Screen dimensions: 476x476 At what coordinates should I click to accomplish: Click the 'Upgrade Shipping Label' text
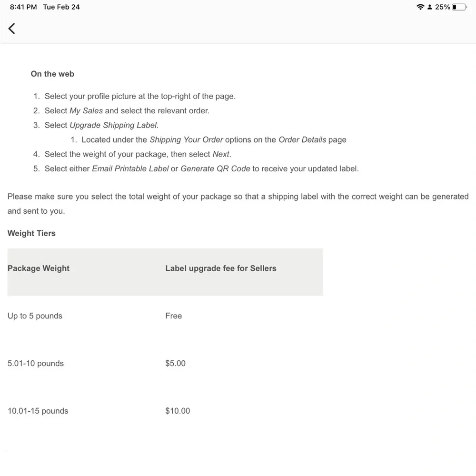pyautogui.click(x=114, y=125)
